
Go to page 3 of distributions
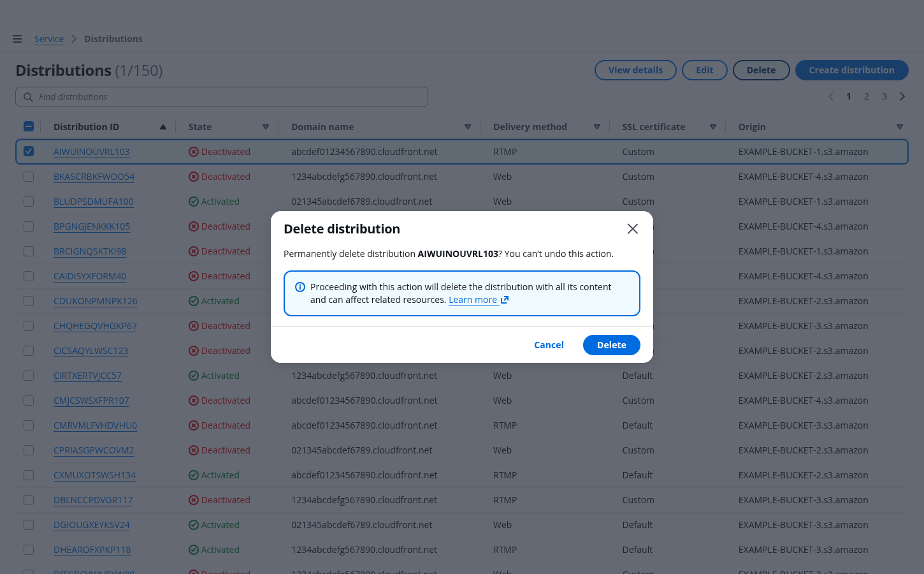pyautogui.click(x=884, y=96)
